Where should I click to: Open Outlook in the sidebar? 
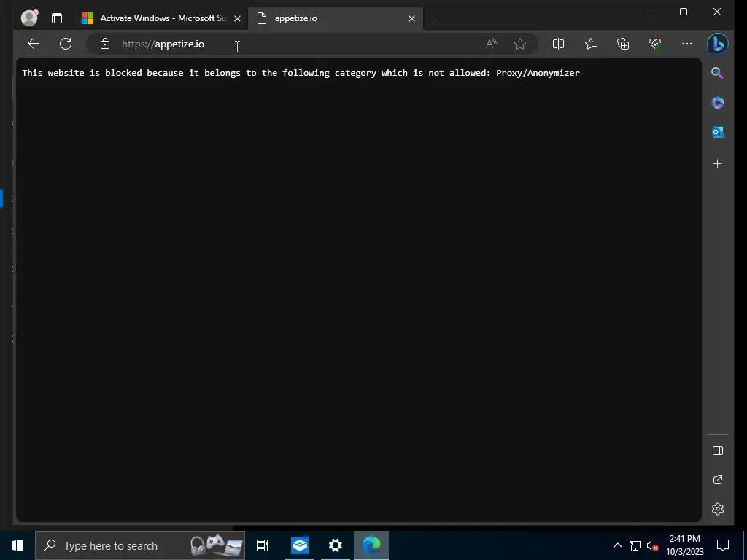(x=718, y=132)
